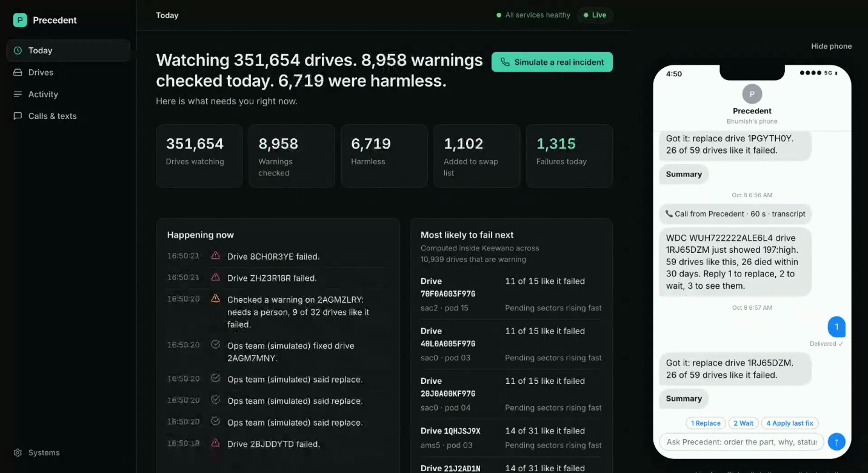Click check icon beside fixed drive 2AGM7MNY
The width and height of the screenshot is (868, 473).
[215, 344]
